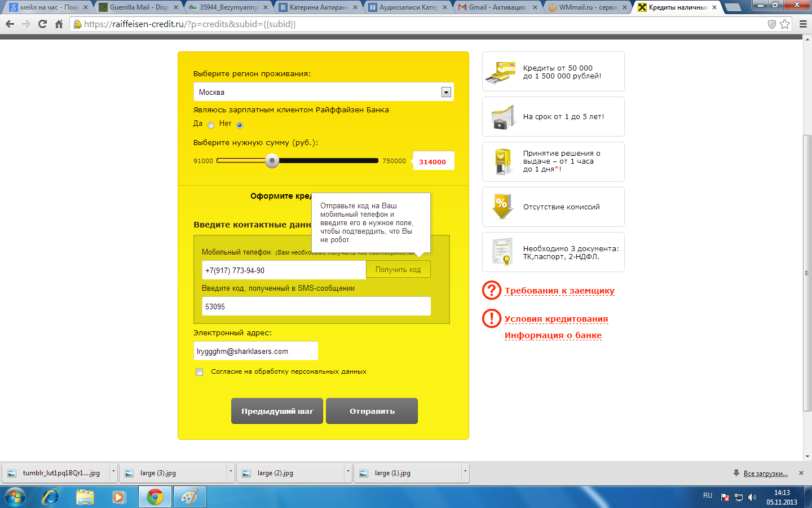This screenshot has height=508, width=812.
Task: Click the briefcase chart icon
Action: (x=502, y=117)
